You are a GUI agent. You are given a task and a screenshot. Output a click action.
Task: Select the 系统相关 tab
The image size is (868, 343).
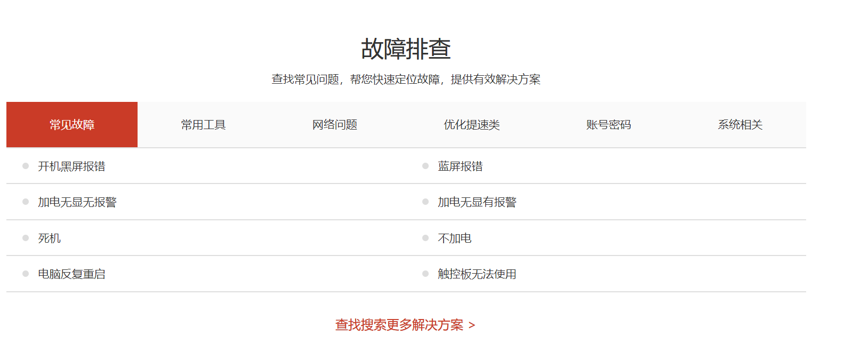click(x=740, y=125)
